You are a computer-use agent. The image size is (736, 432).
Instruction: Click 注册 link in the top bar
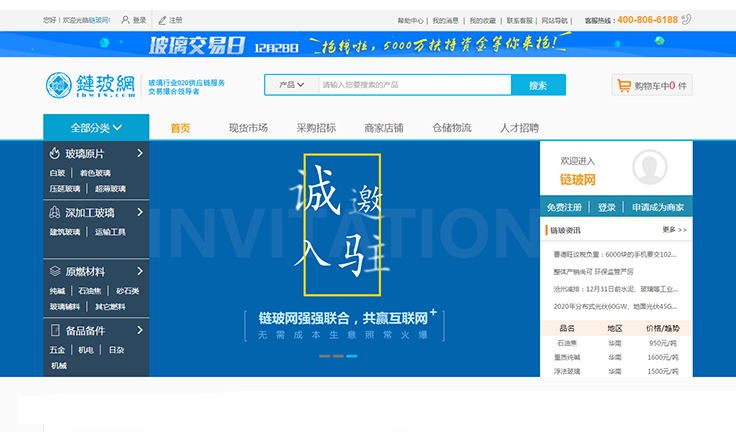coord(176,20)
